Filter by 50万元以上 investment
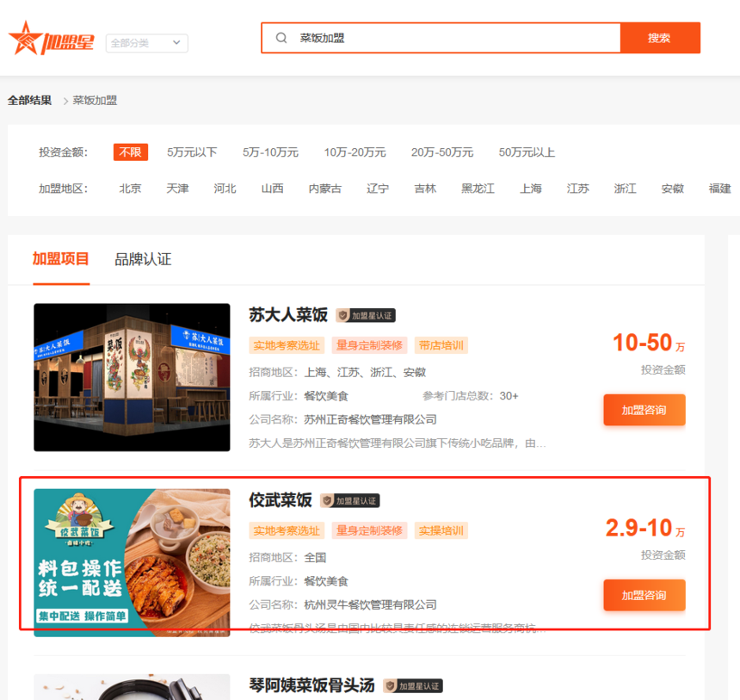This screenshot has height=700, width=740. coord(527,152)
